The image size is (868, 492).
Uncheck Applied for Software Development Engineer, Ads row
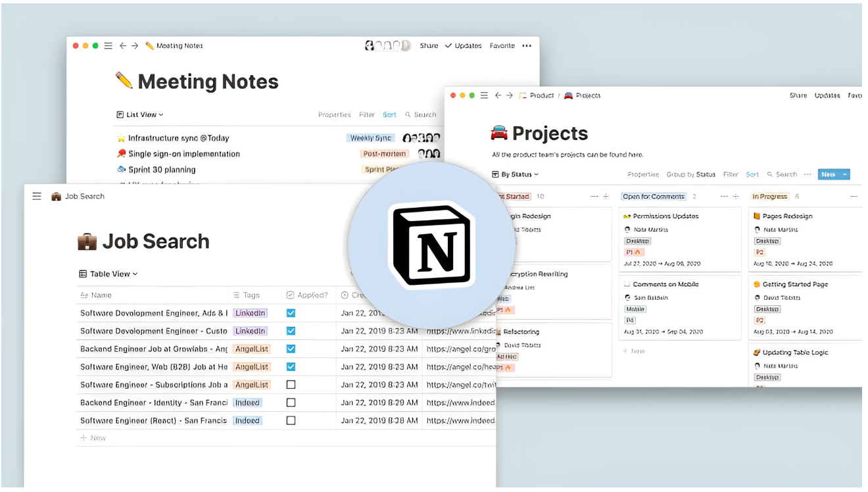291,313
